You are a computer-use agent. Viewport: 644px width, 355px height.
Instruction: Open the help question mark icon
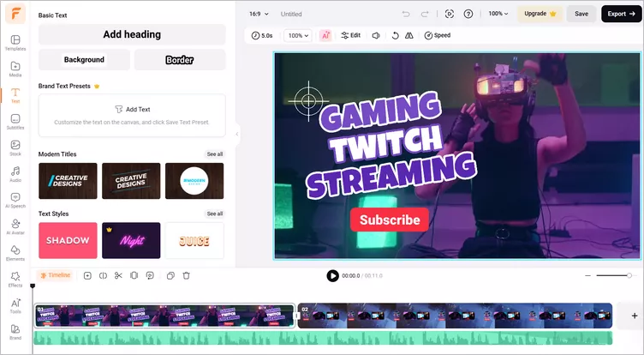pos(468,14)
